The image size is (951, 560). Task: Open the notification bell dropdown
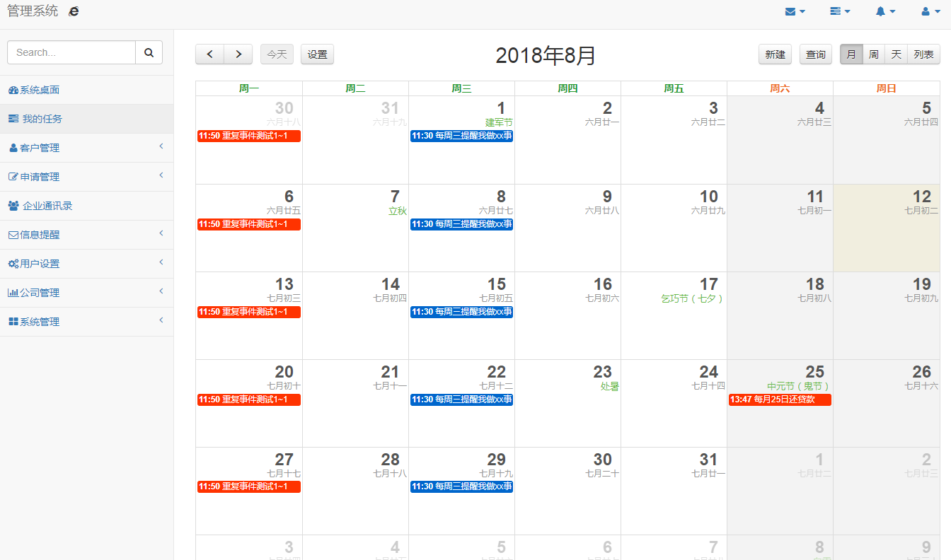(x=885, y=11)
